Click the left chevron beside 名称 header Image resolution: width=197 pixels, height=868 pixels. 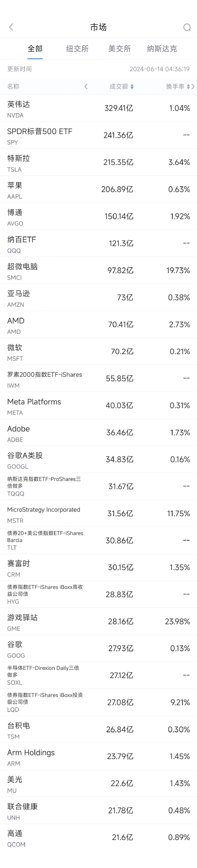(86, 87)
